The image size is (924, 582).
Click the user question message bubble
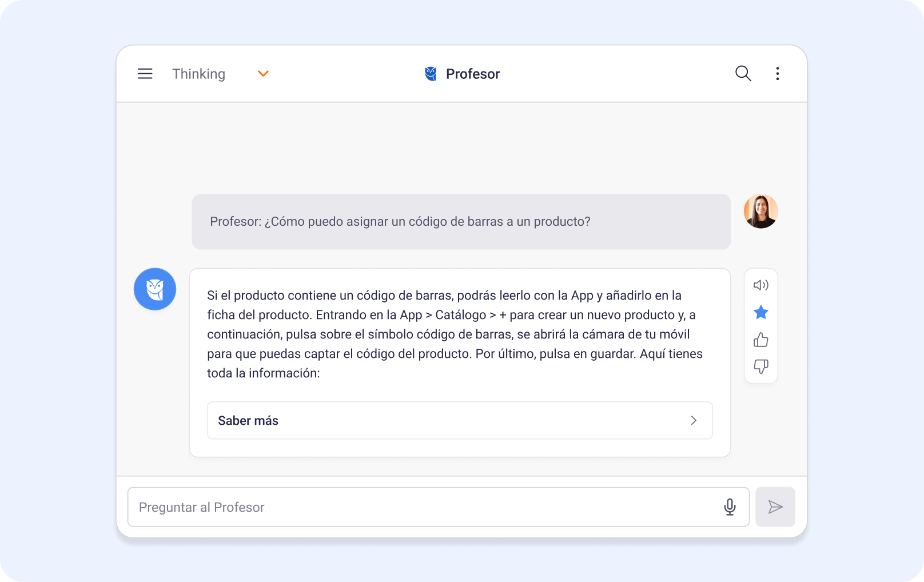click(461, 221)
